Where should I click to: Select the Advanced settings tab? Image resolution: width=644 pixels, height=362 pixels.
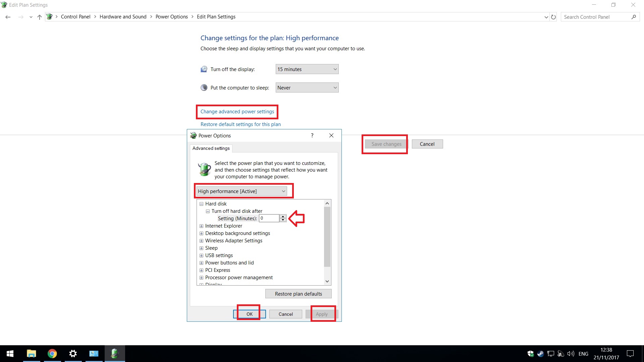pyautogui.click(x=211, y=148)
